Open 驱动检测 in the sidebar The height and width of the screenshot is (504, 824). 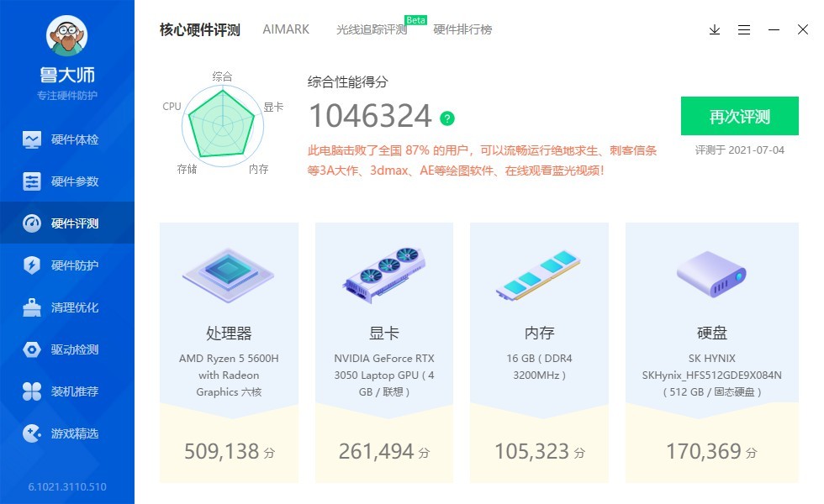tap(67, 349)
